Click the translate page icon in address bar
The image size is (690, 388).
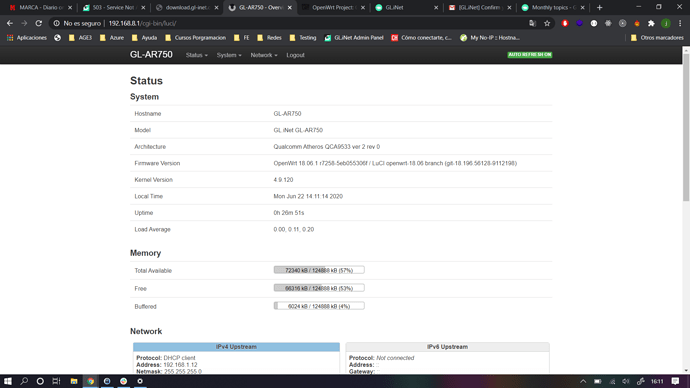click(532, 23)
